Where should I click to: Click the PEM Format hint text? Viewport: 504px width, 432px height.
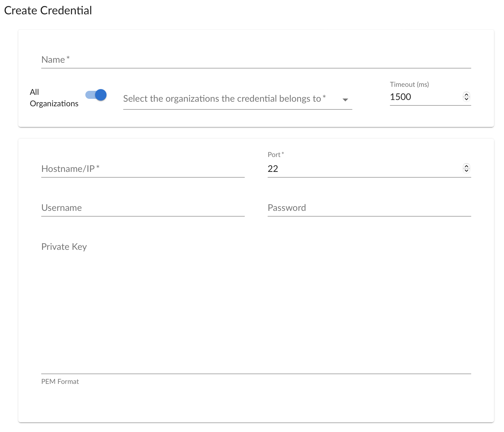pos(60,382)
